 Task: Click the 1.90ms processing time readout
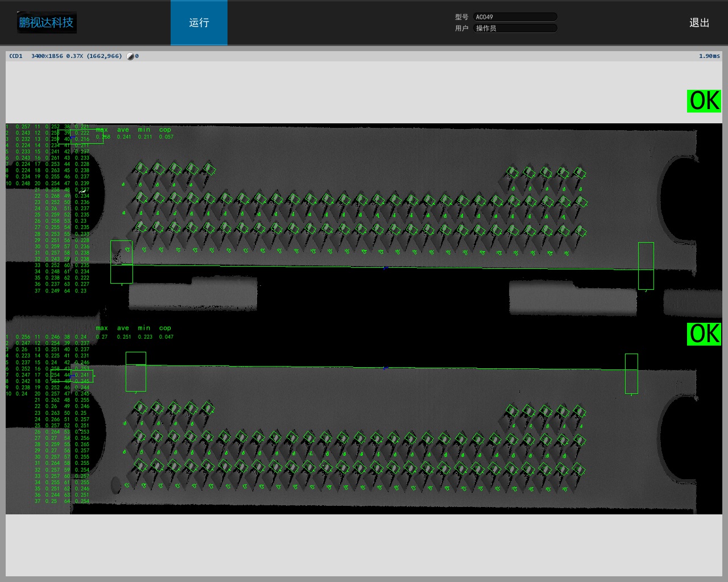[x=709, y=56]
